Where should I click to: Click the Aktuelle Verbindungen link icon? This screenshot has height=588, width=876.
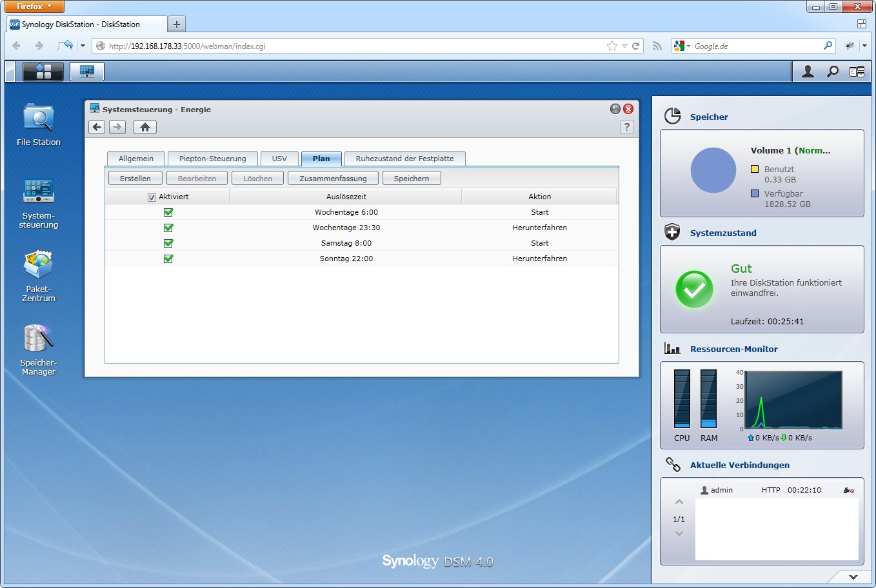[x=673, y=464]
